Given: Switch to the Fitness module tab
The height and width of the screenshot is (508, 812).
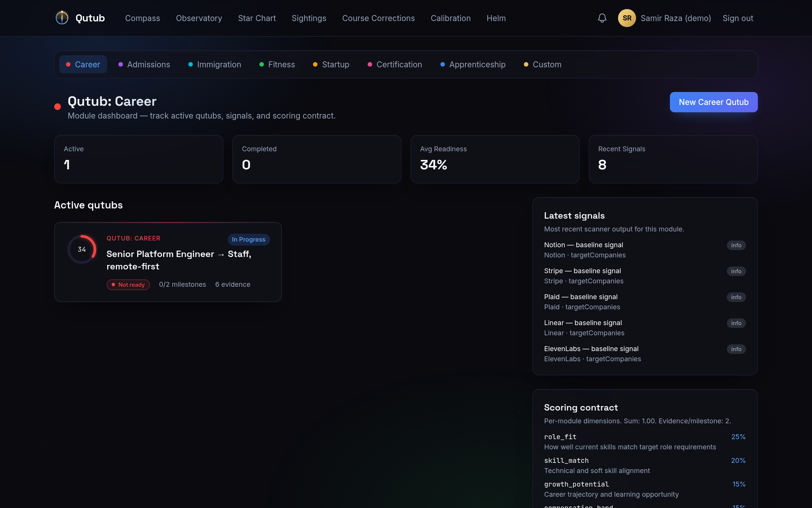Looking at the screenshot, I should (x=277, y=64).
